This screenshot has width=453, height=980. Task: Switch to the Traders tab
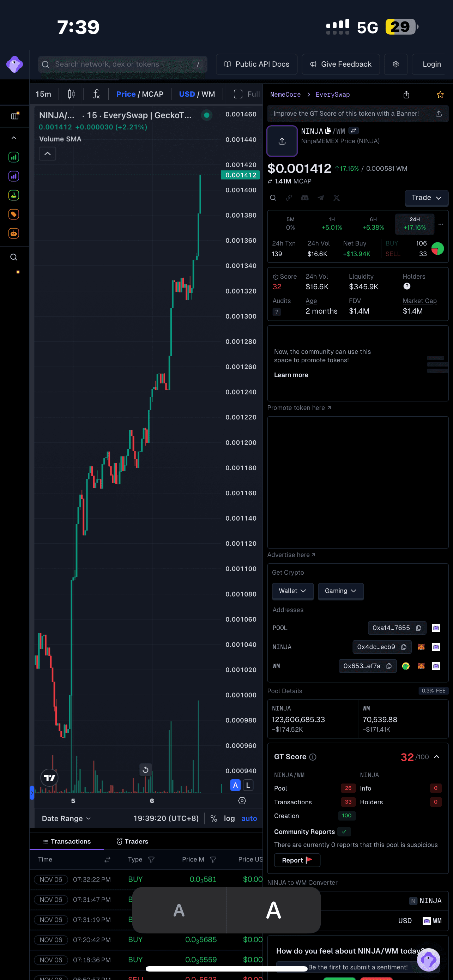(x=132, y=841)
